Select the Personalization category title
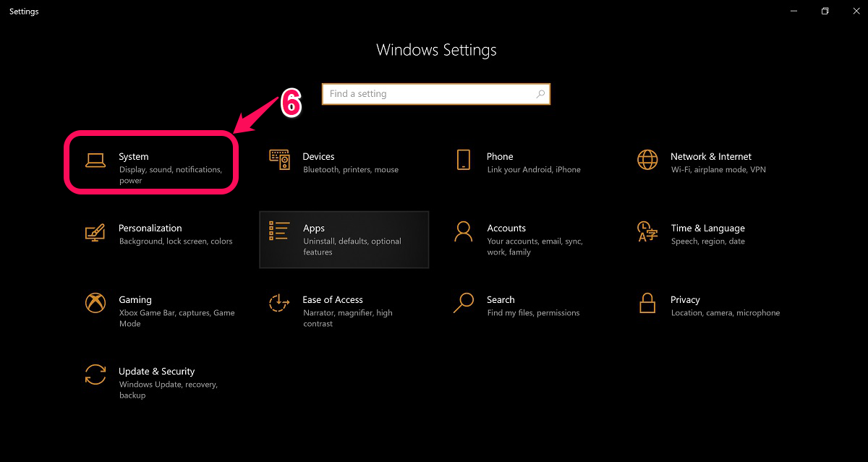 point(150,228)
